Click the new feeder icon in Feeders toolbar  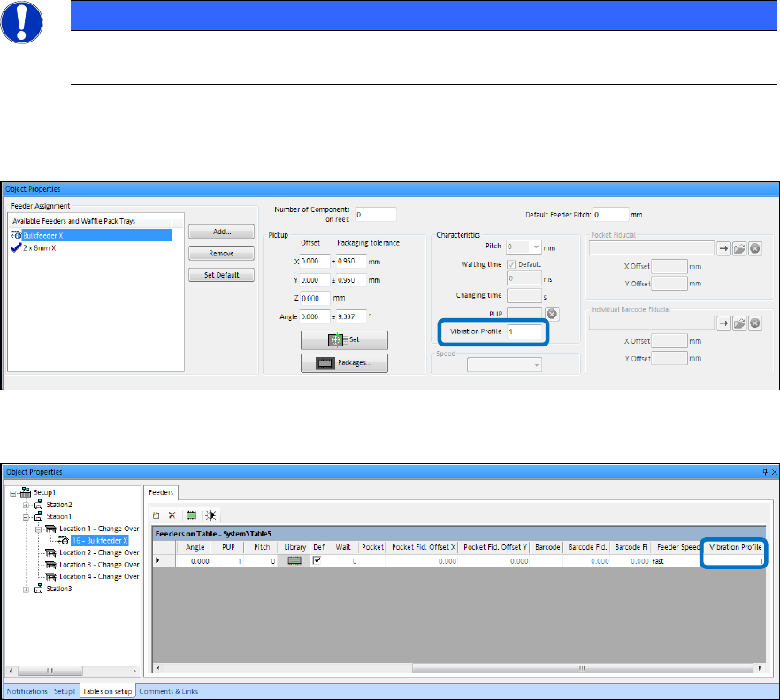pos(157,514)
